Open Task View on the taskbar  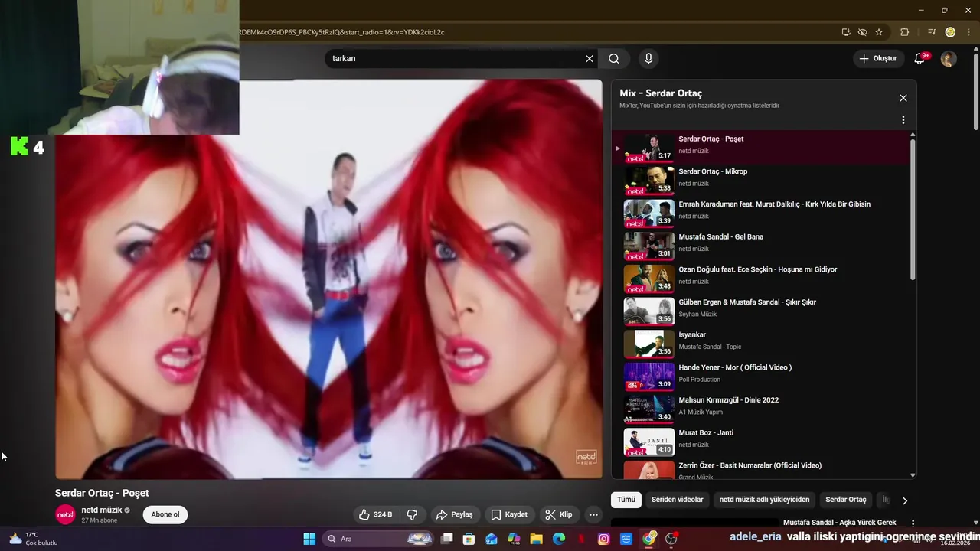(x=447, y=539)
